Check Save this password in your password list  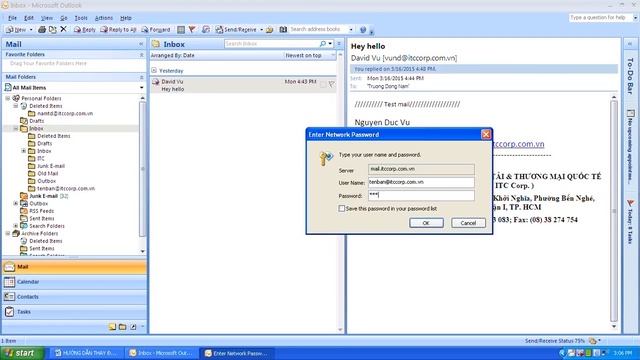[342, 209]
